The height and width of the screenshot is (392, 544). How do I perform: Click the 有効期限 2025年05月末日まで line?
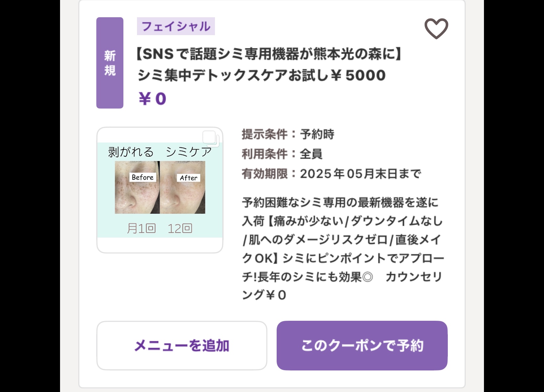click(331, 174)
